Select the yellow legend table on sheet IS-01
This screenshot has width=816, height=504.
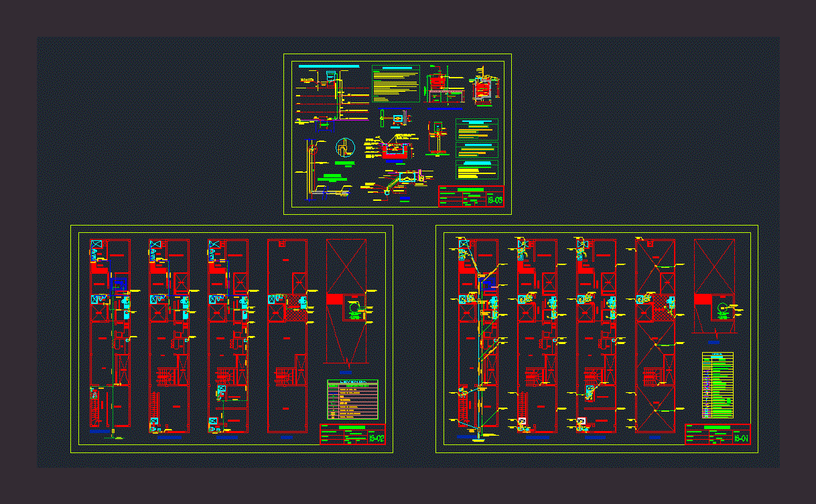point(718,385)
